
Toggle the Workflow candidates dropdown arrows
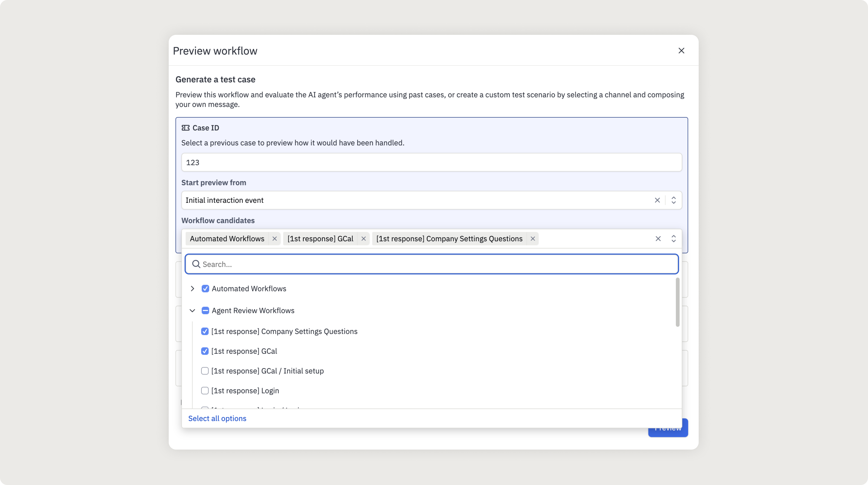click(x=673, y=238)
